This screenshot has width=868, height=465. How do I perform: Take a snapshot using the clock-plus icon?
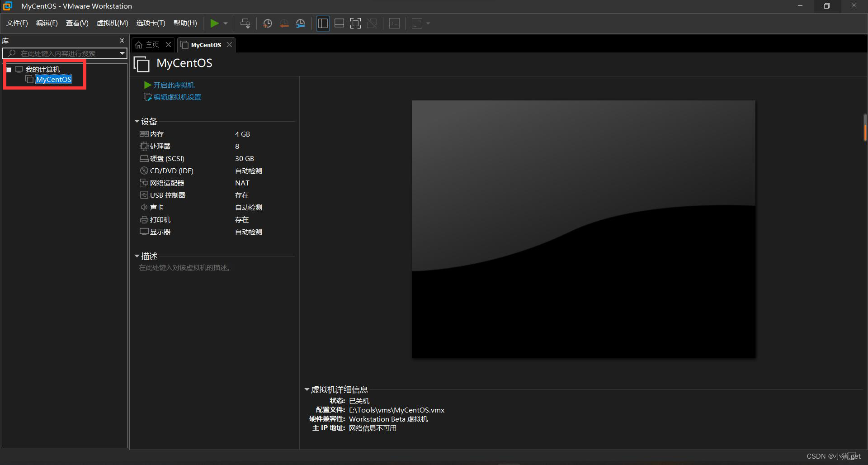268,24
